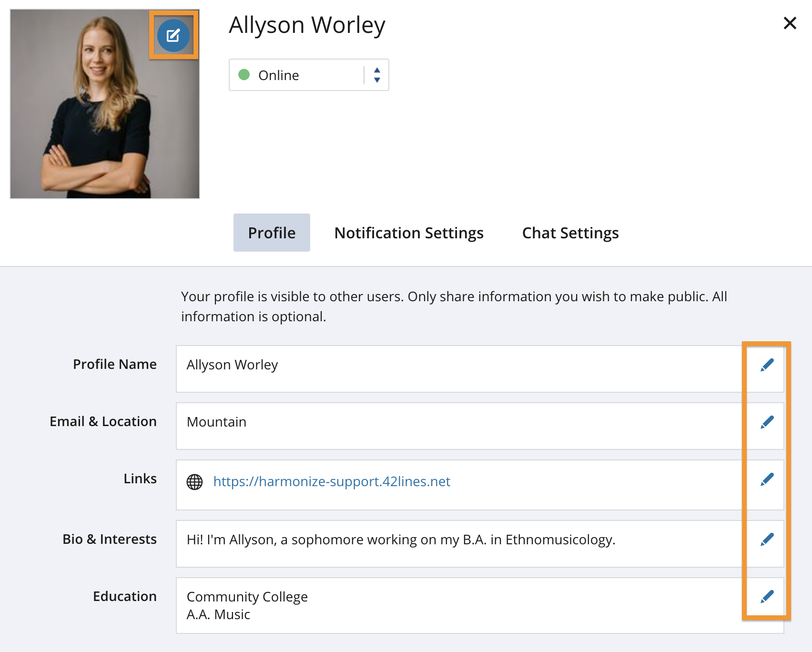Click the profile photo edit icon
812x652 pixels.
click(174, 34)
